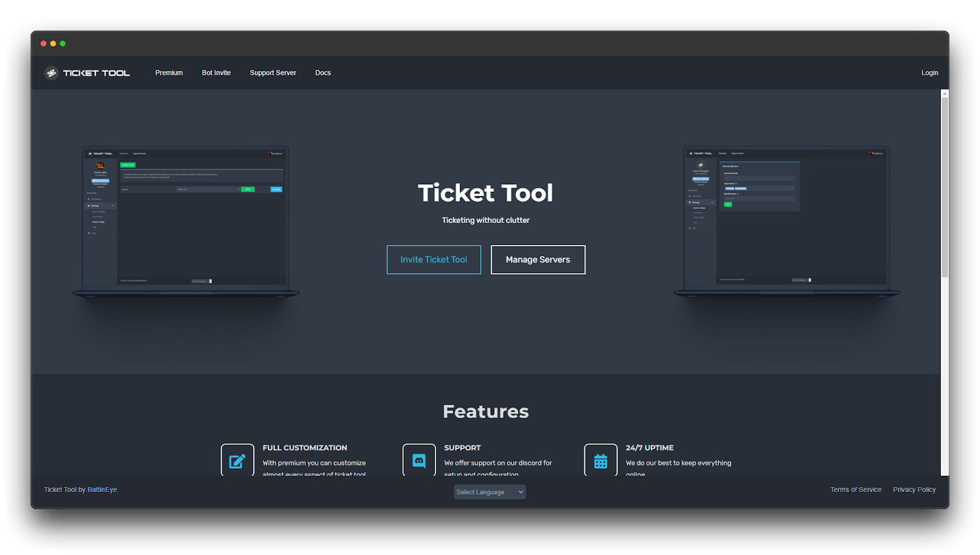Click the Invite Ticket Tool button
This screenshot has height=555, width=980.
point(434,260)
